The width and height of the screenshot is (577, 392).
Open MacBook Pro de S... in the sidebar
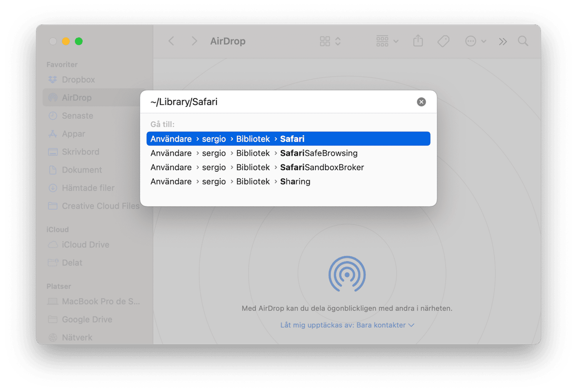tap(94, 301)
